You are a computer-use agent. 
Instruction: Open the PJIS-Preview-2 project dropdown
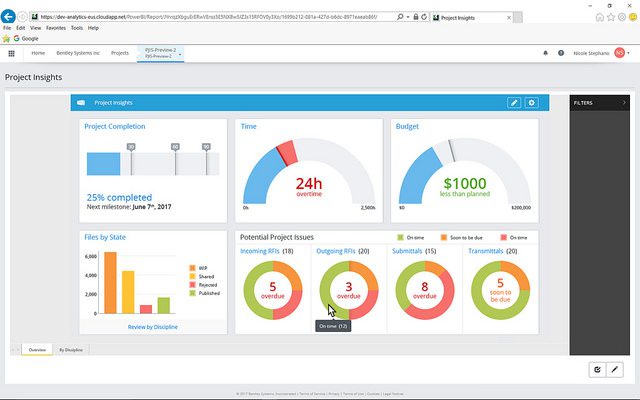click(x=158, y=53)
